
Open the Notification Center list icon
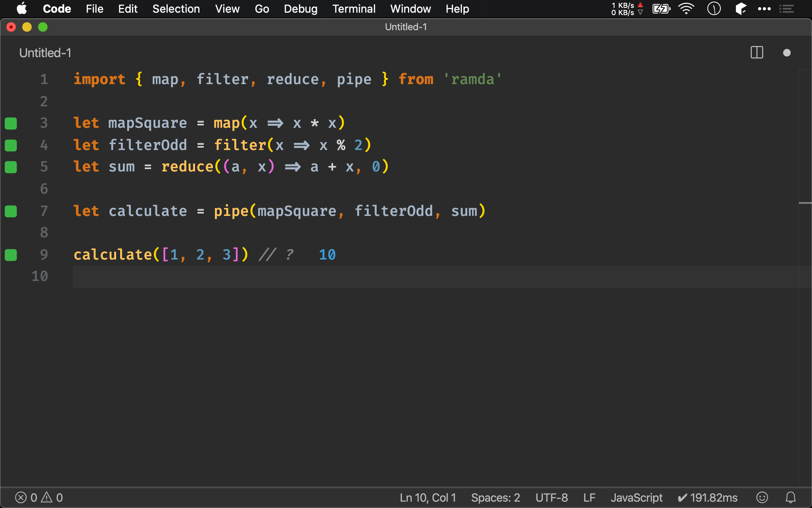(x=786, y=9)
